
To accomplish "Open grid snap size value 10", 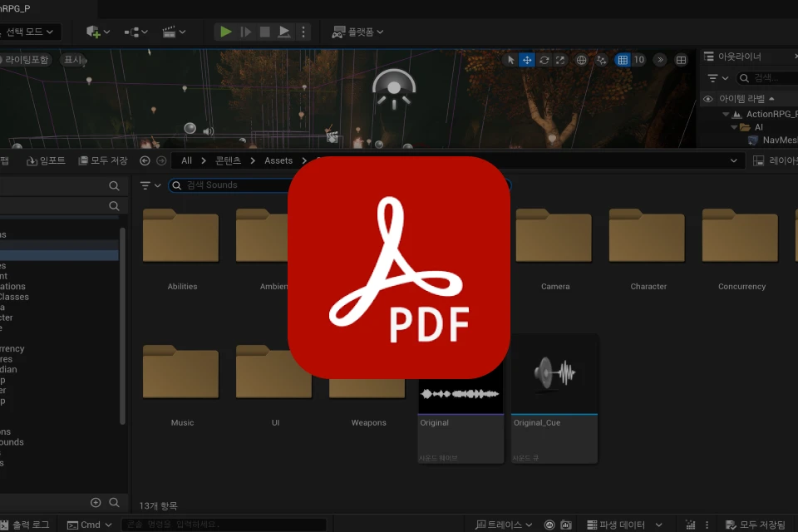I will click(638, 60).
